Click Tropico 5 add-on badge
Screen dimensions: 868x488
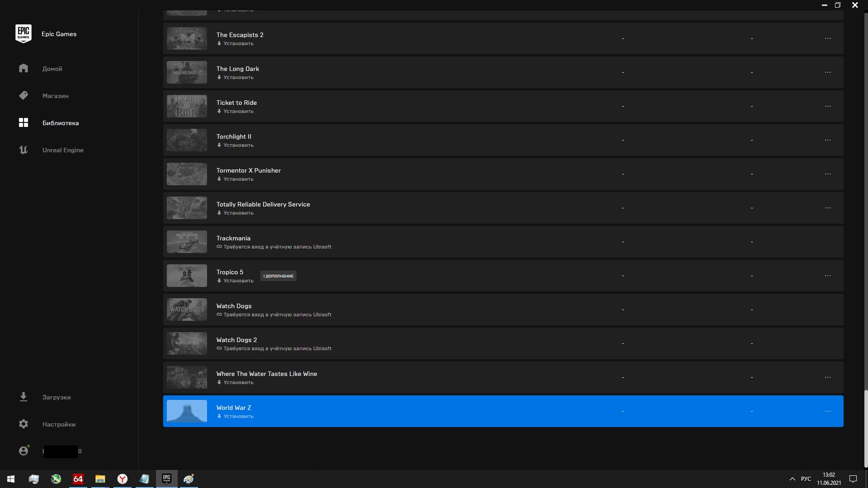(278, 276)
